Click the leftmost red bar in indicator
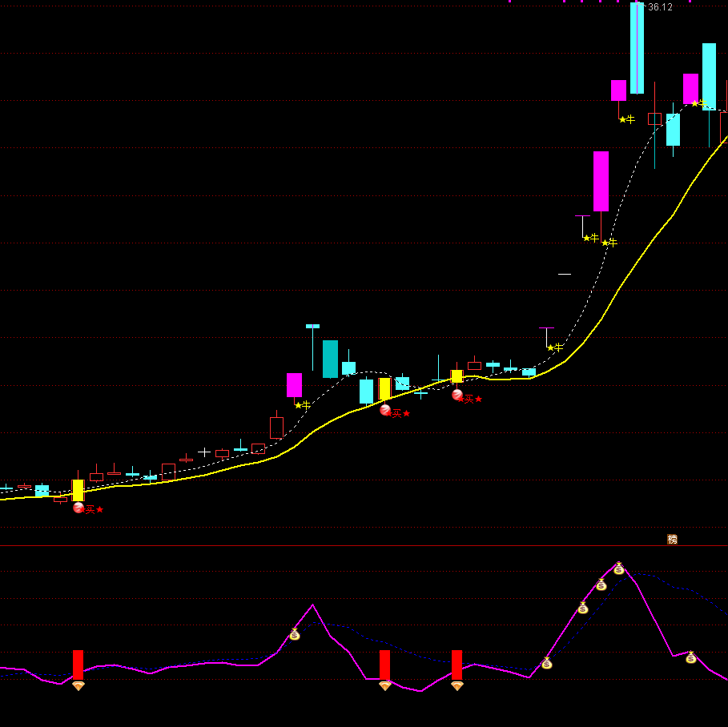728x727 pixels. pyautogui.click(x=78, y=665)
